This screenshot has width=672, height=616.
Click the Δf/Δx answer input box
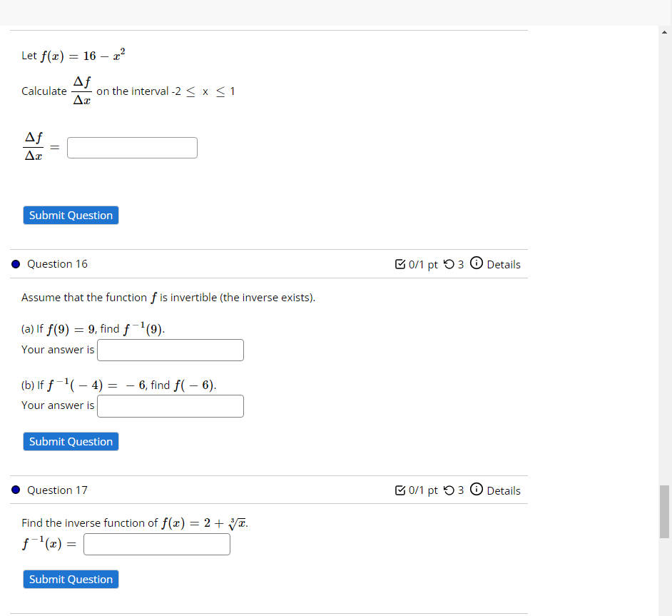[x=131, y=147]
